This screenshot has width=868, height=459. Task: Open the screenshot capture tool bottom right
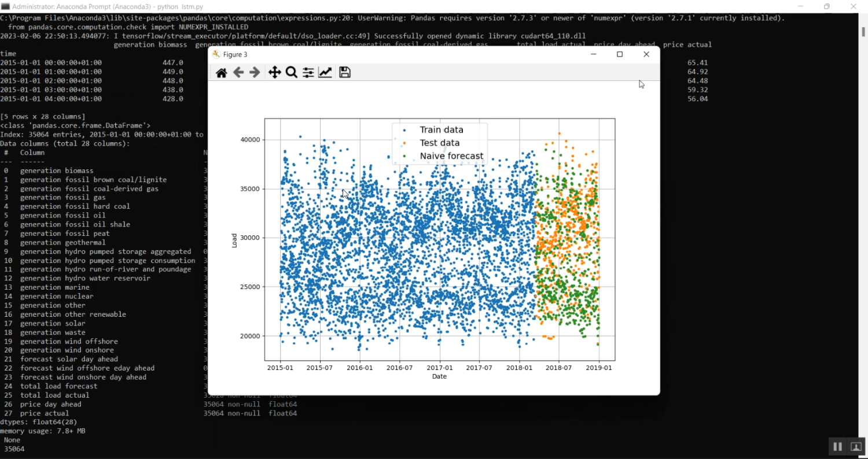pyautogui.click(x=857, y=446)
